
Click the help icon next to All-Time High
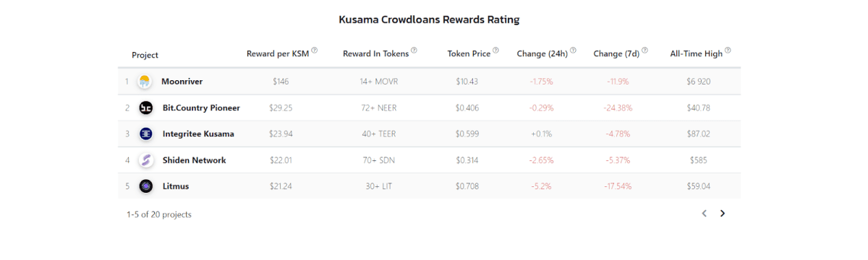point(728,51)
